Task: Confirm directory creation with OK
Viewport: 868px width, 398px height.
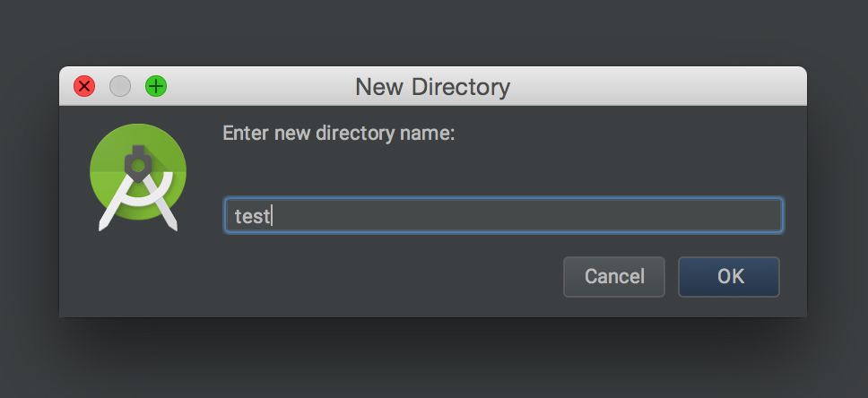Action: click(729, 276)
